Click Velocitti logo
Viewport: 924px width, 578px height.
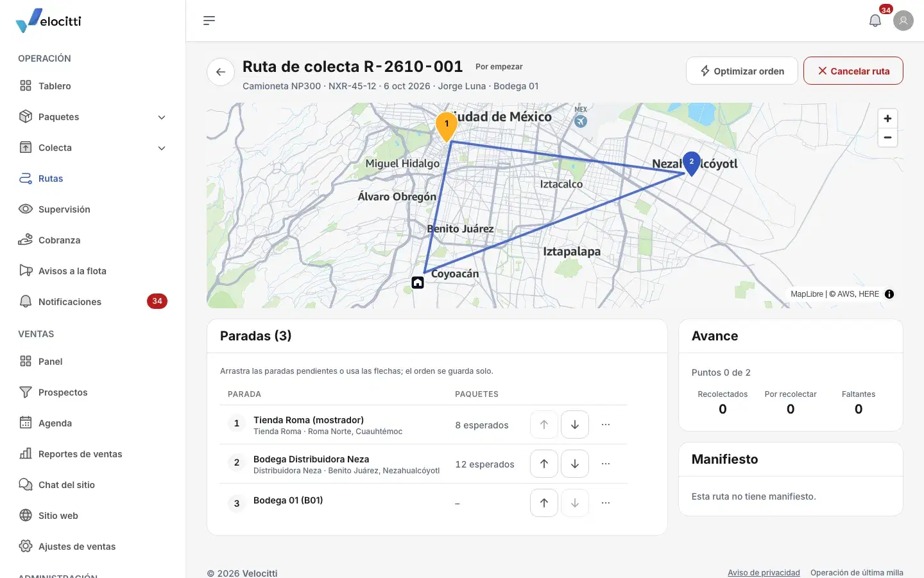tap(49, 21)
